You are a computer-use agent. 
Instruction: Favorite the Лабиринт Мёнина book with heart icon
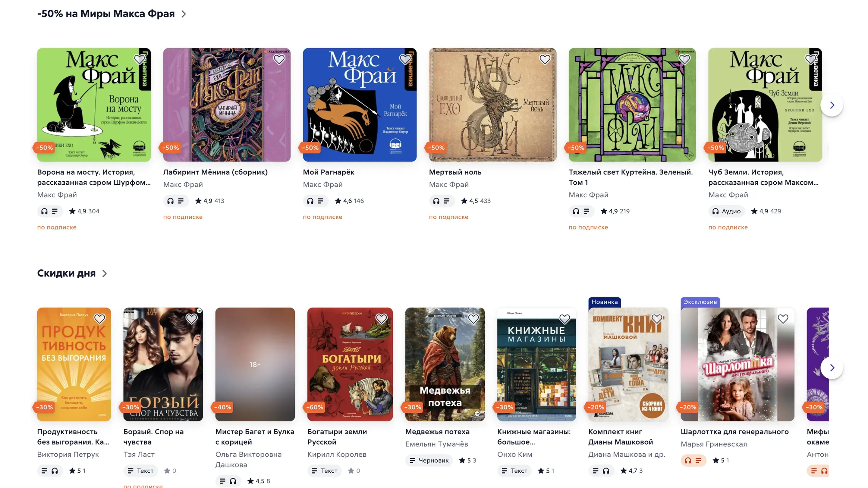[x=279, y=60]
